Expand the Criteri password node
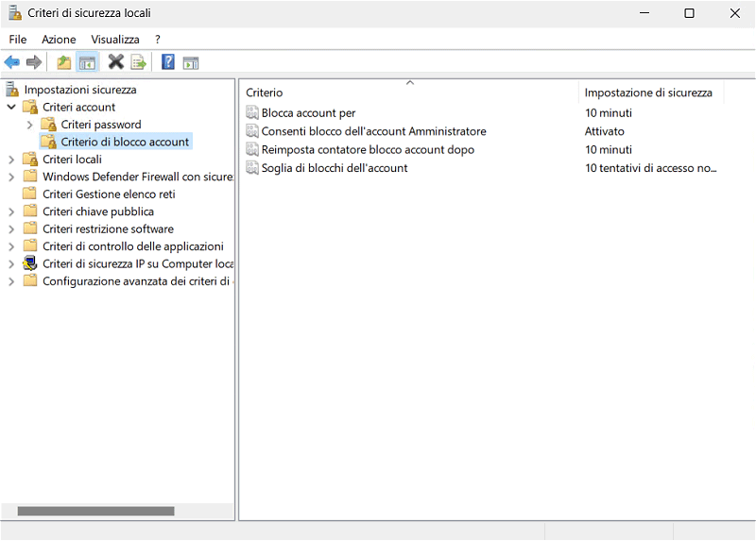The image size is (756, 541). [x=30, y=125]
